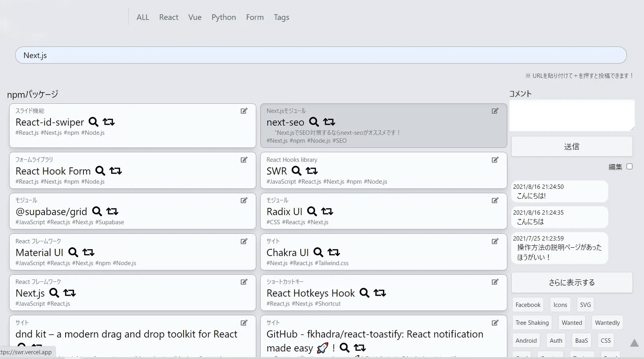The image size is (644, 359).
Task: Search icon next to React Hook Form
Action: click(100, 171)
